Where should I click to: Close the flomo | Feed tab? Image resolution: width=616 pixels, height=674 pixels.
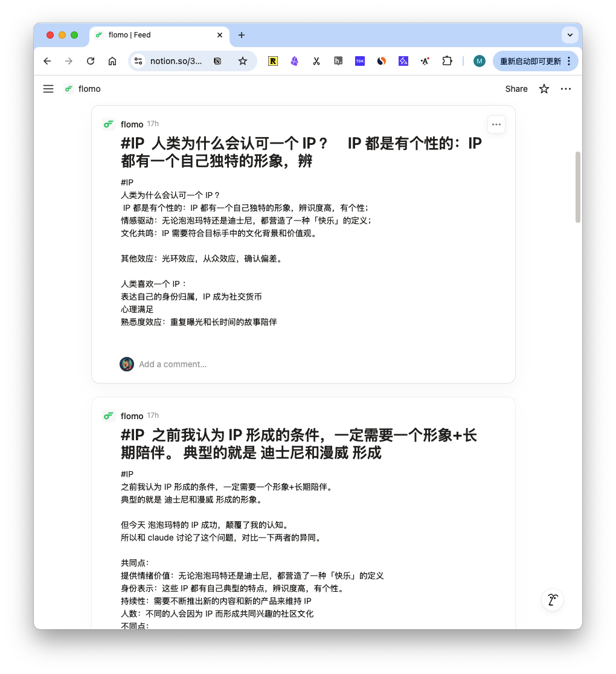click(220, 35)
